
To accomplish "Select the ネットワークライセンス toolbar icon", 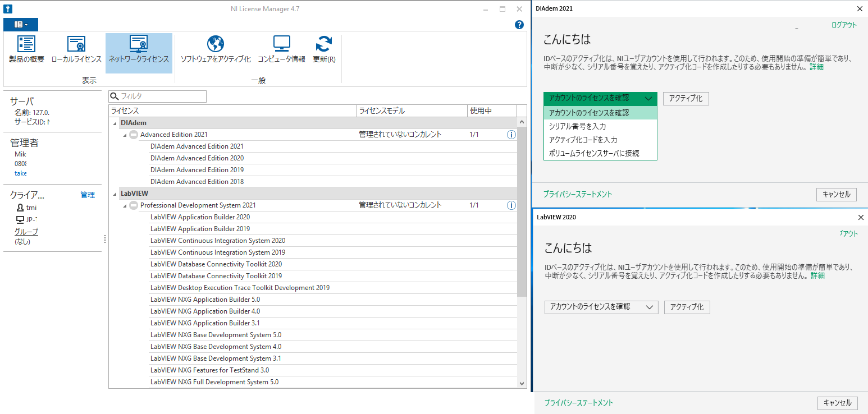I will (x=139, y=44).
